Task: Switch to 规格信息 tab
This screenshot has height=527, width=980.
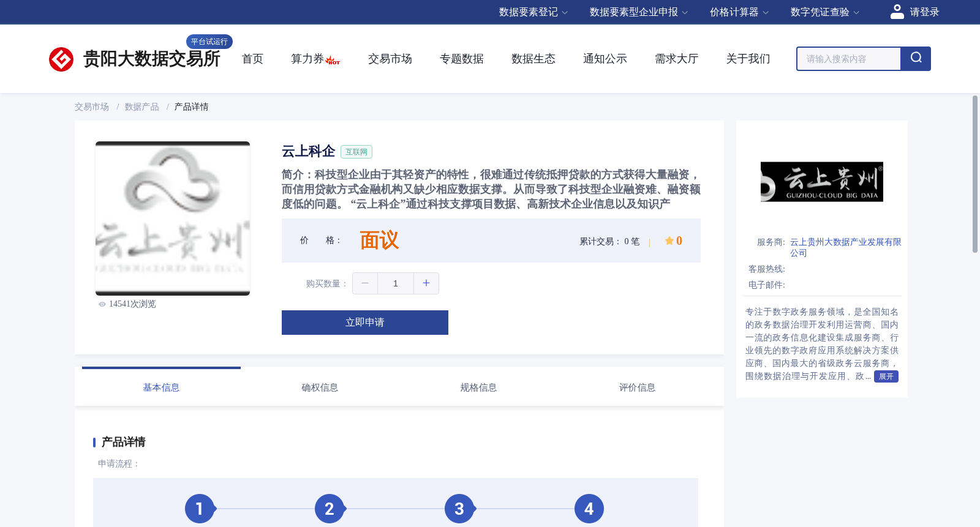Action: point(478,387)
